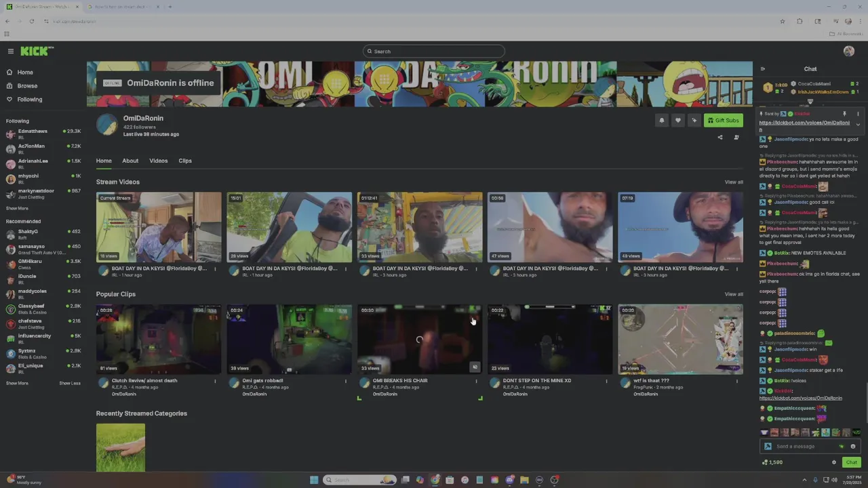Open the emote picker in chat

click(853, 447)
